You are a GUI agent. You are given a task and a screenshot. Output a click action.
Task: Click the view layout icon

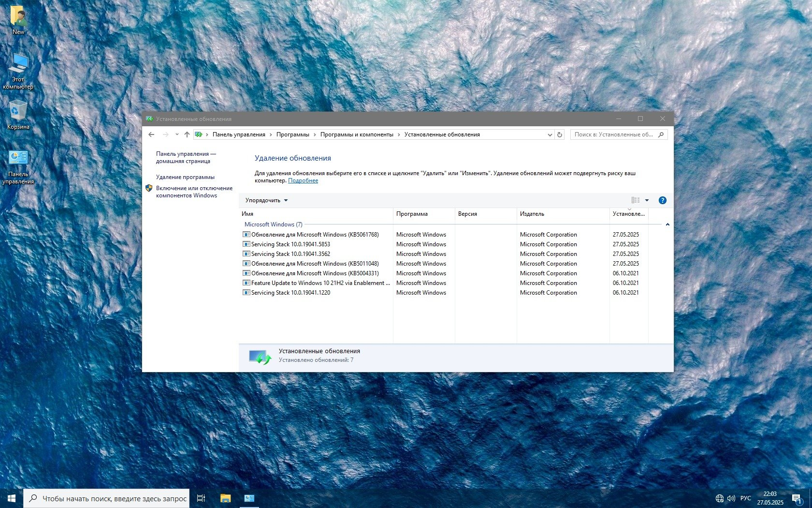636,200
